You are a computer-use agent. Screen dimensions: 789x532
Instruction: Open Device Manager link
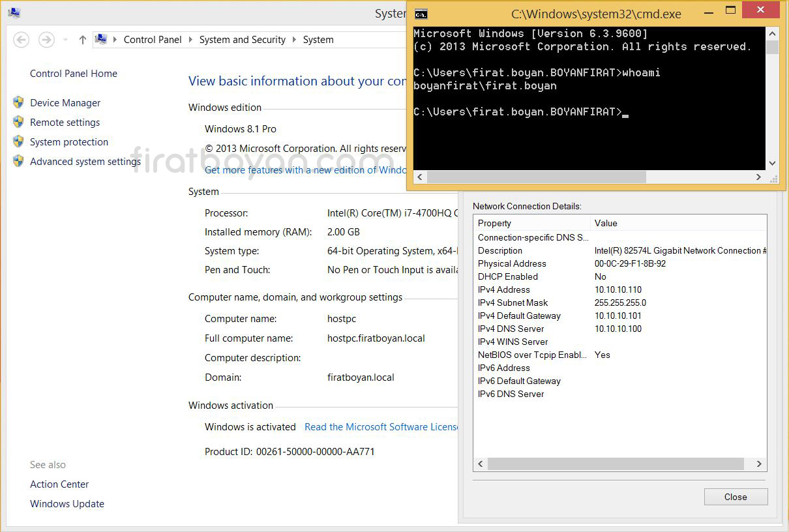pyautogui.click(x=65, y=103)
